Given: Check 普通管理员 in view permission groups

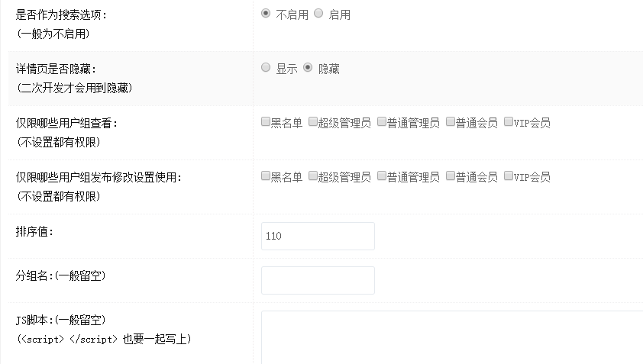Looking at the screenshot, I should (382, 121).
